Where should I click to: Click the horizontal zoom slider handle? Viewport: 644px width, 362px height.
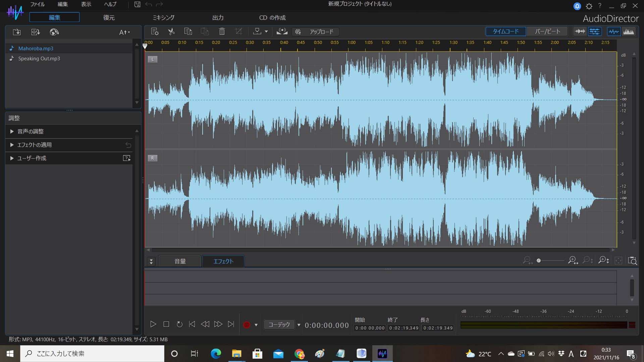pyautogui.click(x=539, y=260)
